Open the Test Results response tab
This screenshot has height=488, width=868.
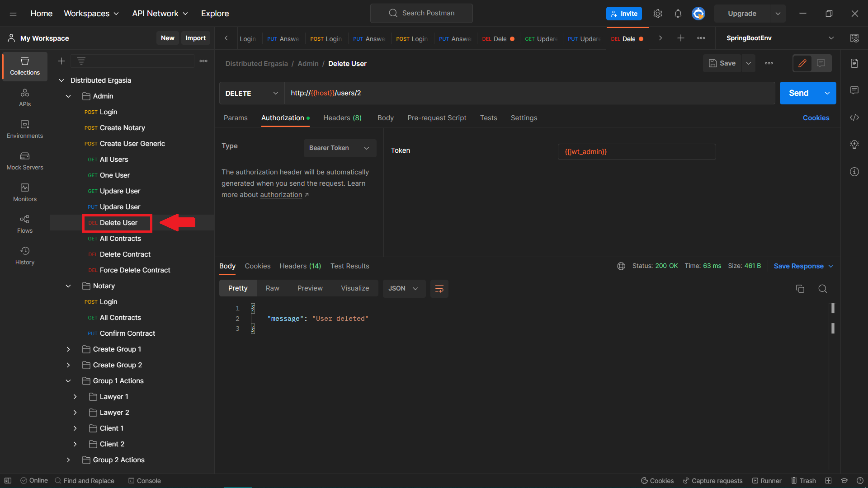[x=349, y=266]
